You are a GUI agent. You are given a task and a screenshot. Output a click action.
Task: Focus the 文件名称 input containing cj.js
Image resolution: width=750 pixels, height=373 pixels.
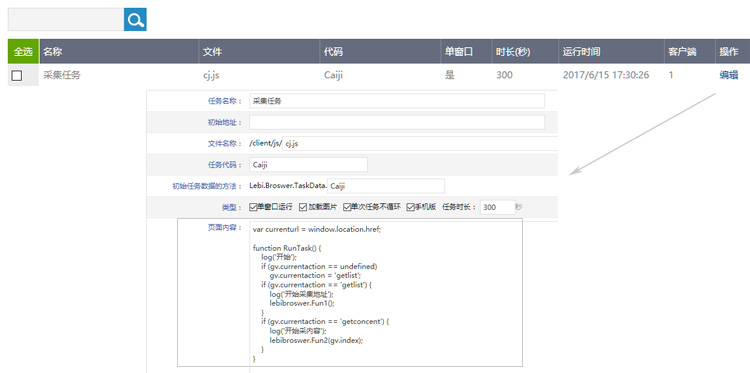pos(420,143)
